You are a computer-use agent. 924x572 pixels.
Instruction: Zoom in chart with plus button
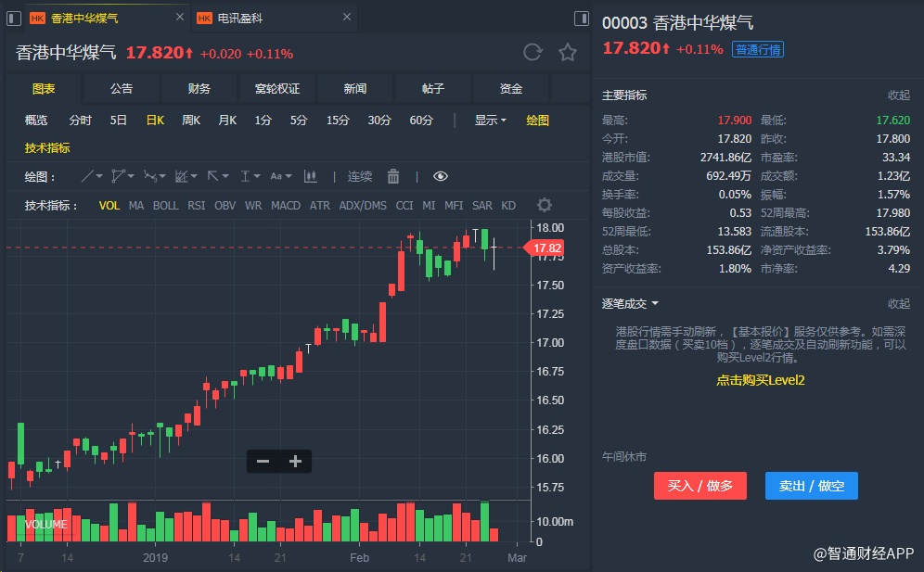point(295,461)
